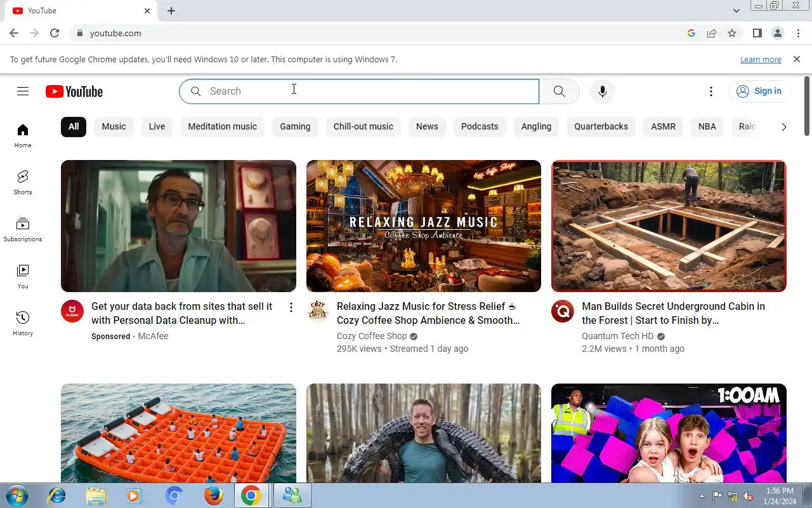Show hidden system tray icons

[702, 496]
